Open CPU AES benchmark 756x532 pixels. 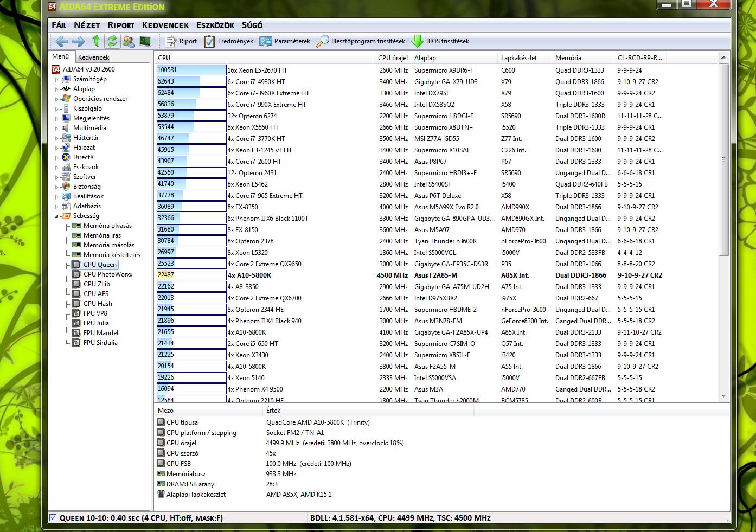(x=96, y=294)
